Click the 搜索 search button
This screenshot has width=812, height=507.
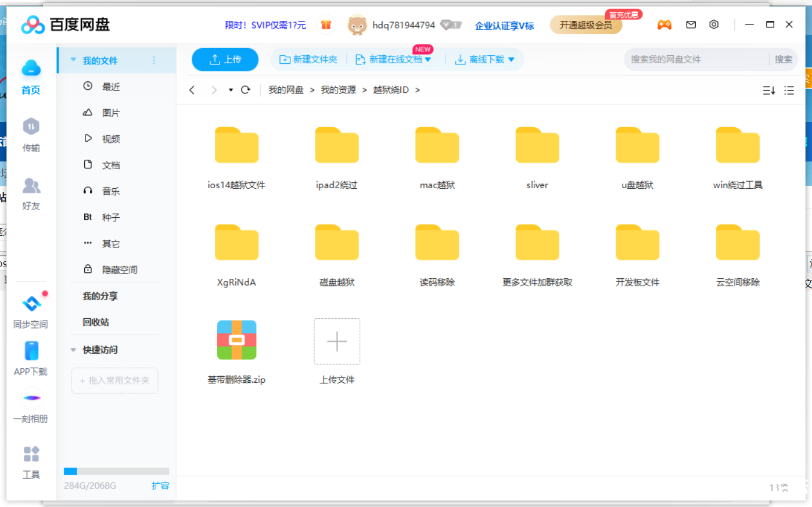pos(784,59)
